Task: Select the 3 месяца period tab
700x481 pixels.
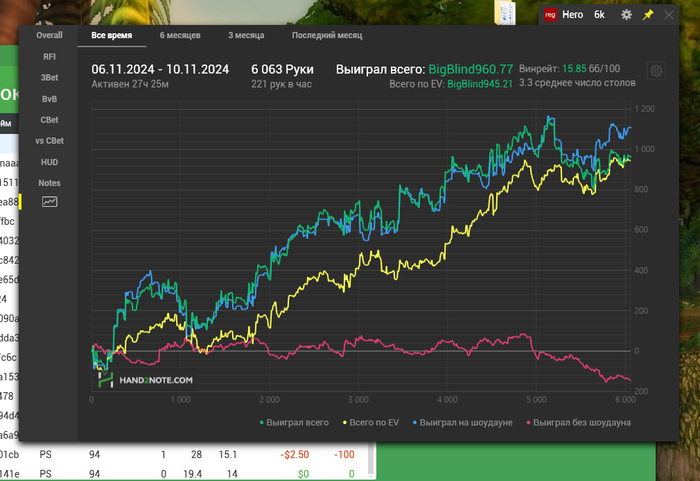Action: 246,35
